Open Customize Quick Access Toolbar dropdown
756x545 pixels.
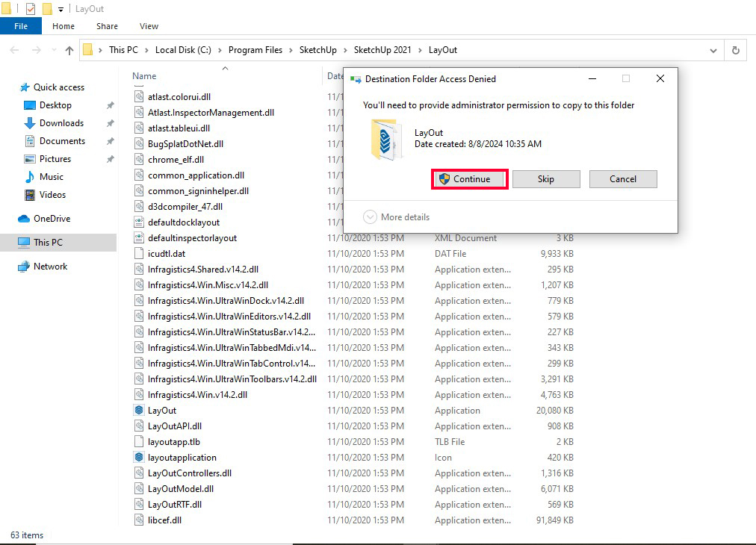pyautogui.click(x=61, y=10)
